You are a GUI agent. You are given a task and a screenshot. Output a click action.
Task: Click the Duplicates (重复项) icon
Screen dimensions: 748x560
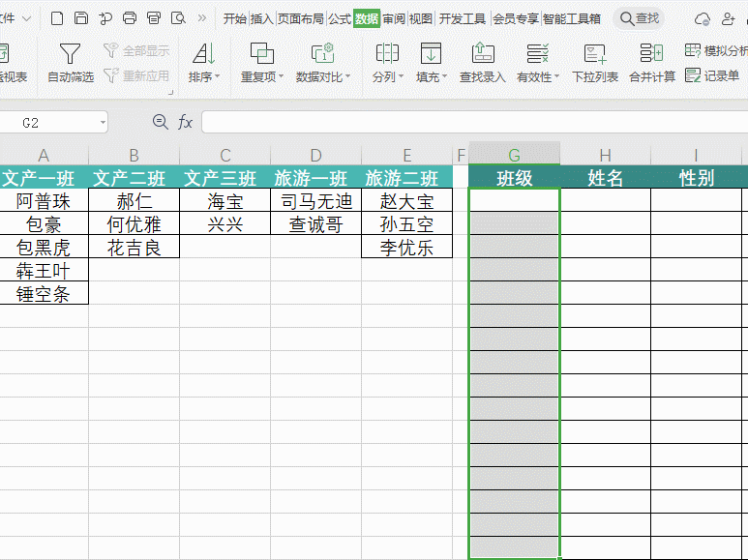pos(262,53)
